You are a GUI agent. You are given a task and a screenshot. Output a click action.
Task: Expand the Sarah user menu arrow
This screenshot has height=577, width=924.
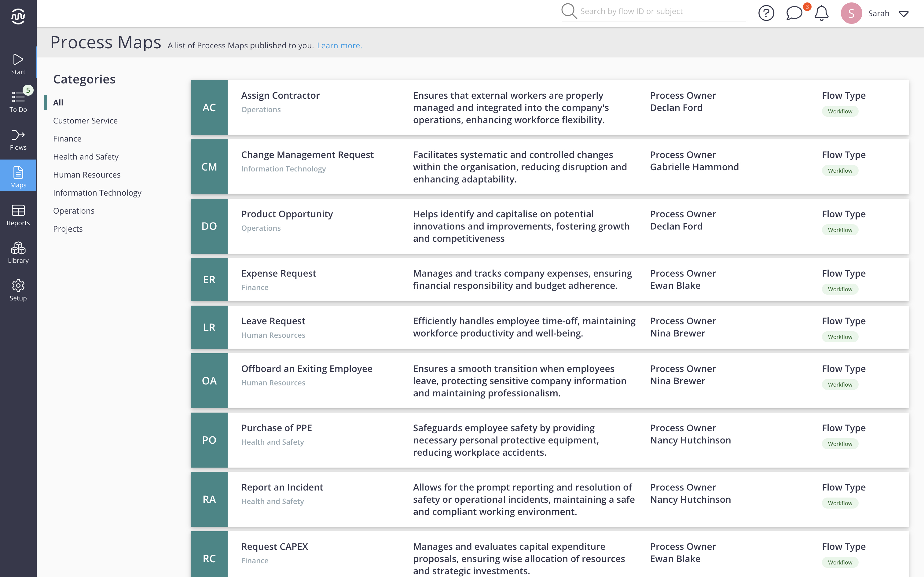tap(904, 14)
